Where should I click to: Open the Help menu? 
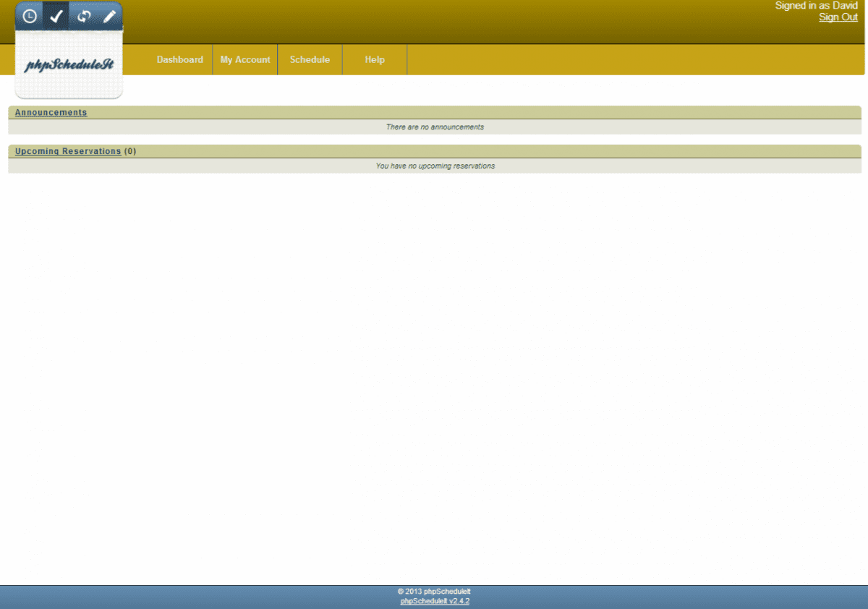[375, 60]
